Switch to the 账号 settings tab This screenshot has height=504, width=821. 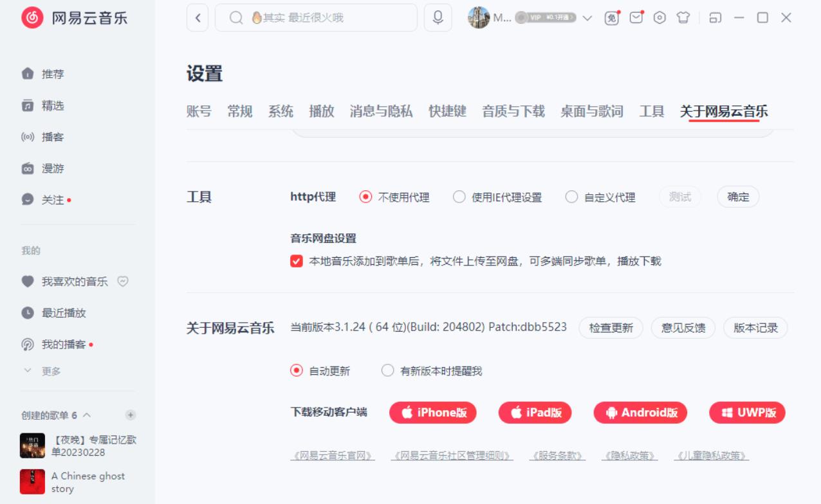click(199, 111)
